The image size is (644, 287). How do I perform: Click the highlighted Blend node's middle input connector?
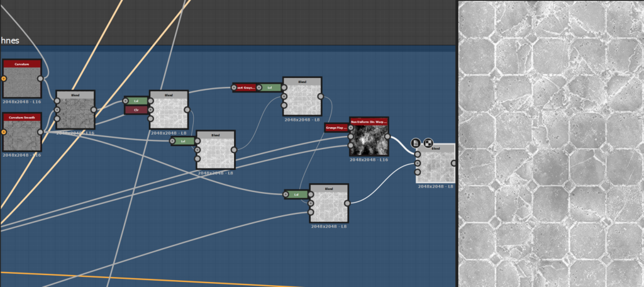(418, 163)
